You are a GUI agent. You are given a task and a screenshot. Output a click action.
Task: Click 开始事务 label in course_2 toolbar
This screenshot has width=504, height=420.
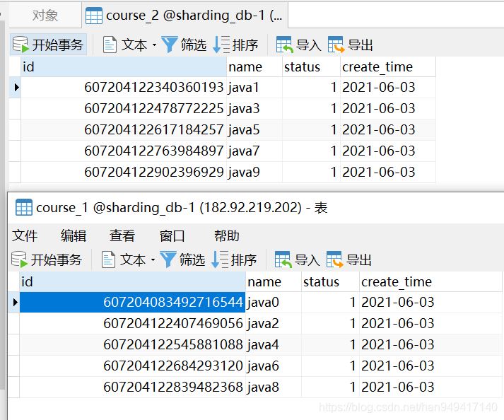pyautogui.click(x=57, y=45)
